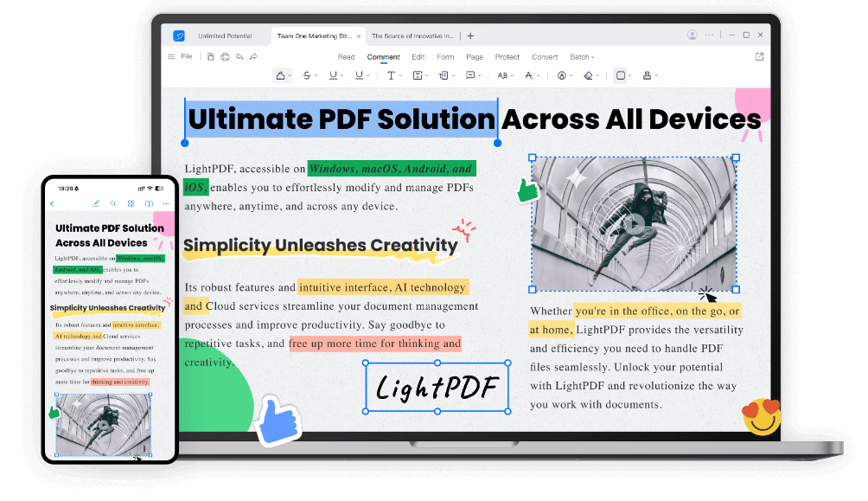The height and width of the screenshot is (501, 868).
Task: Tap the search magnifier icon on the phone
Action: pyautogui.click(x=113, y=204)
